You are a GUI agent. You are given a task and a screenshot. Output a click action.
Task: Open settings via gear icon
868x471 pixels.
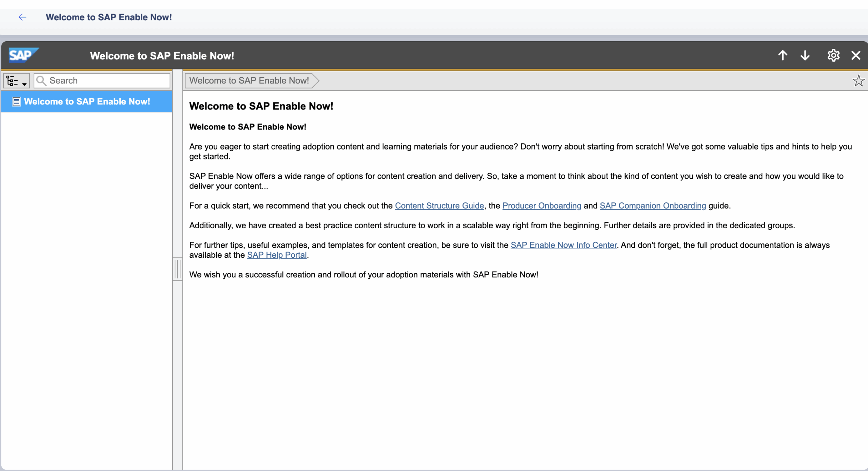[x=833, y=55]
